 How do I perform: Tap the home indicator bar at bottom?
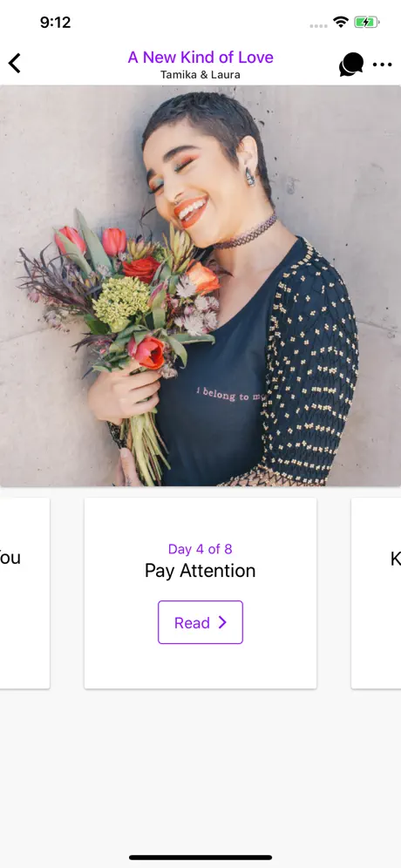click(200, 858)
